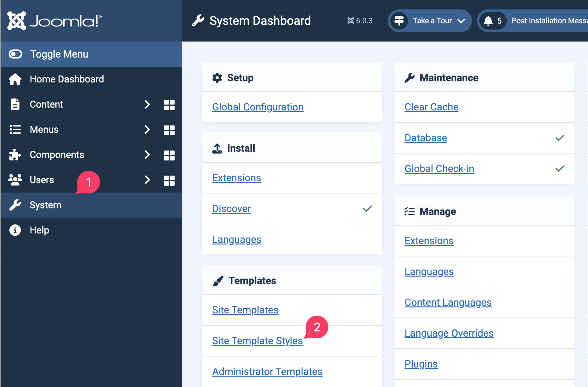Select Menus in the sidebar menu
Screen dimensions: 588x387
(44, 129)
